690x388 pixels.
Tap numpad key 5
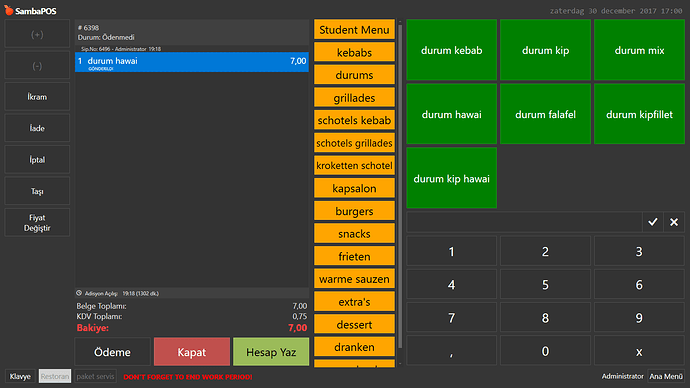pos(545,285)
